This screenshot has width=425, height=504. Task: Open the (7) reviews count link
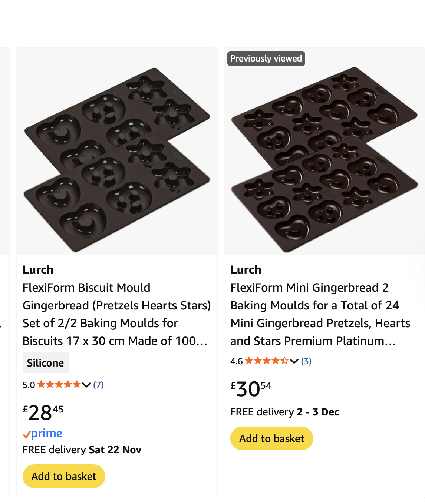98,385
